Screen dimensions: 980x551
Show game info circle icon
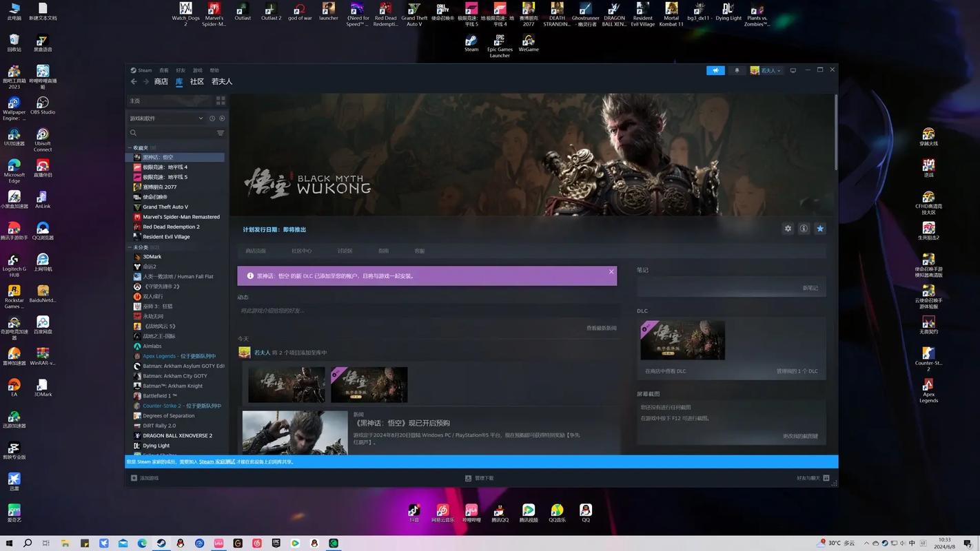point(804,229)
